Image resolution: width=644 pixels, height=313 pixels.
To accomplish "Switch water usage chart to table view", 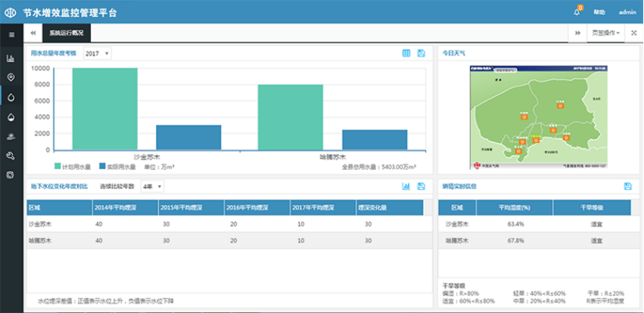I will 407,54.
